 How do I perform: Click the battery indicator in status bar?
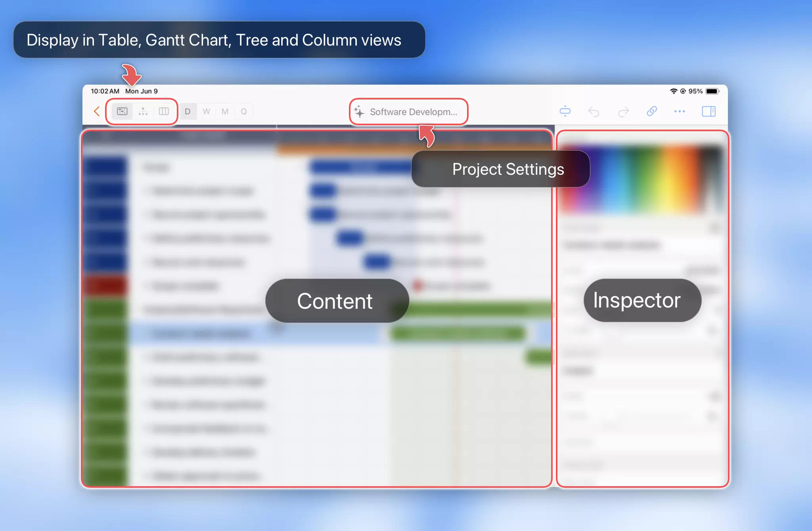pyautogui.click(x=712, y=91)
